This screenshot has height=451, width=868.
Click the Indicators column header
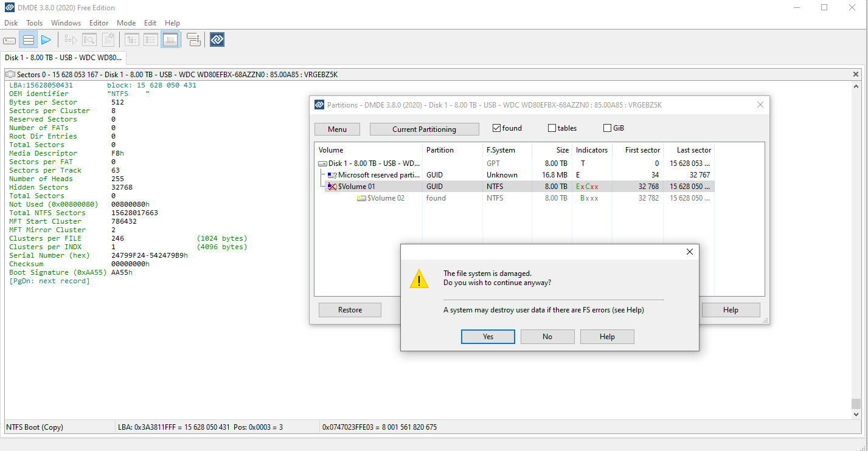[592, 150]
